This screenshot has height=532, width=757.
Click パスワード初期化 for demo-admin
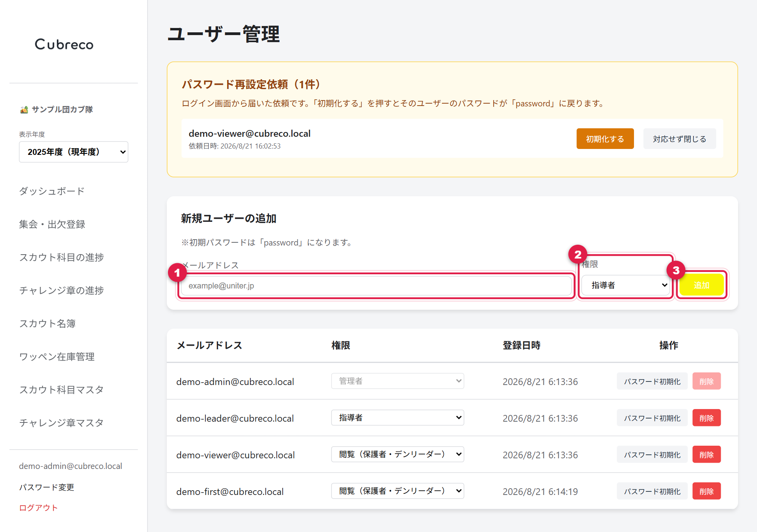click(652, 381)
